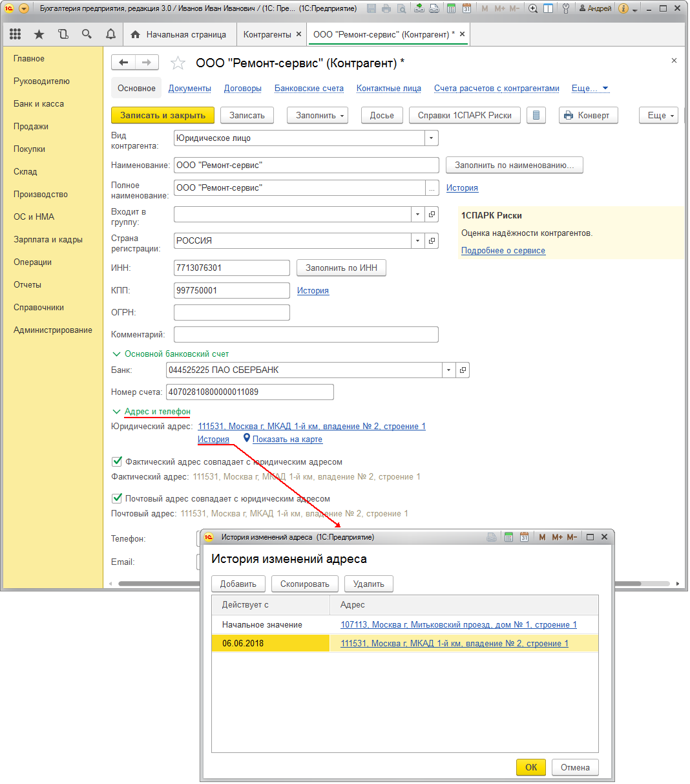This screenshot has width=690, height=784.
Task: Switch to Начальная страница tab
Action: [x=179, y=34]
